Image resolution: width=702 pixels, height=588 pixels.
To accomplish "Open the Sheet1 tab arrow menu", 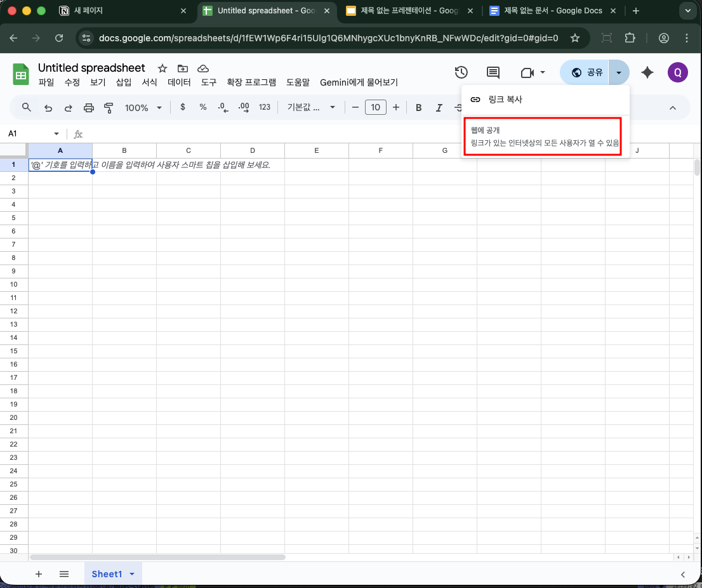I will click(132, 574).
